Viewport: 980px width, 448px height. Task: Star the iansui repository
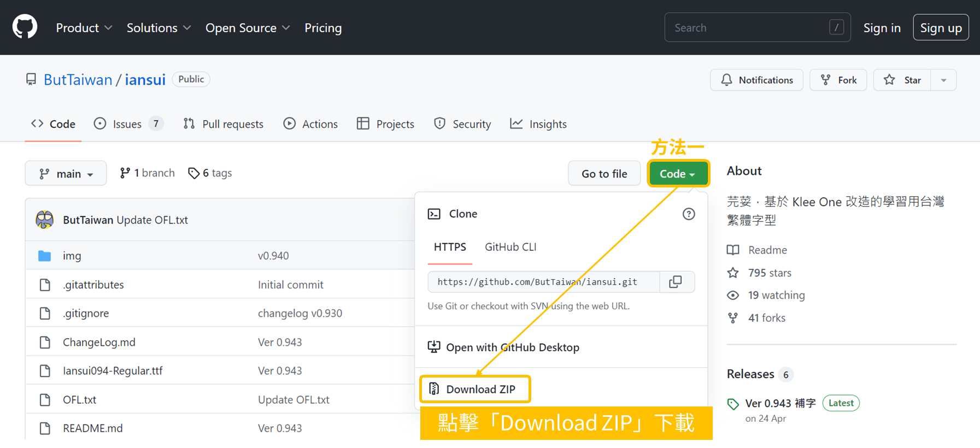pos(902,80)
